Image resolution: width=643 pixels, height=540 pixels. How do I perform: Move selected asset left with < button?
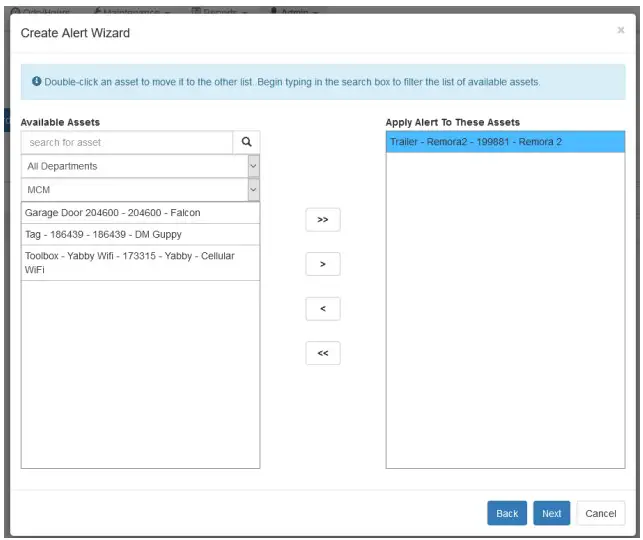pyautogui.click(x=323, y=308)
